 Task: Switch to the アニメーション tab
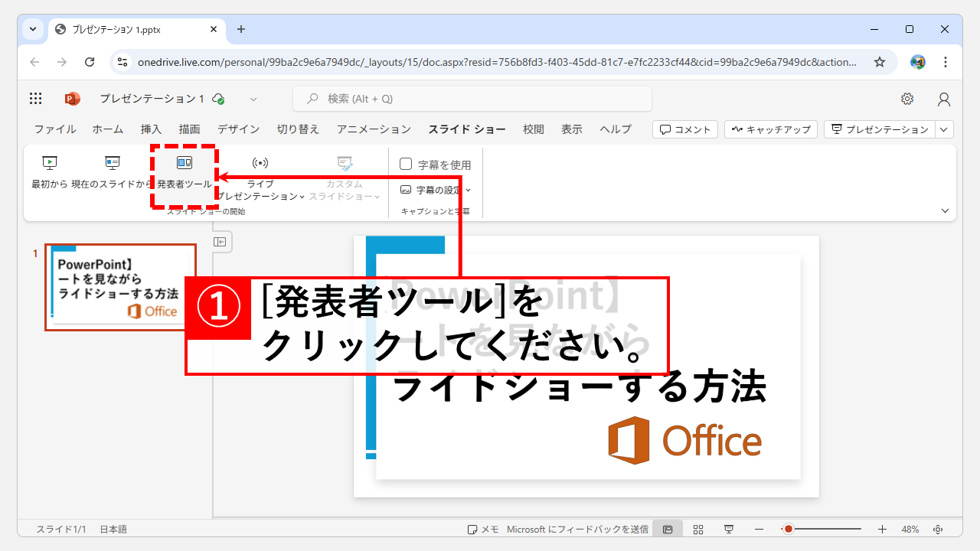click(x=374, y=129)
